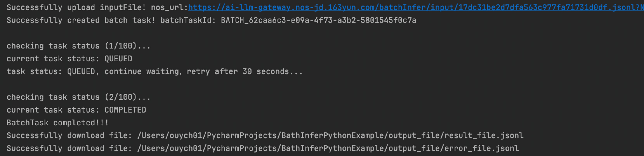Click "checking task status" on the first check line

coord(53,46)
